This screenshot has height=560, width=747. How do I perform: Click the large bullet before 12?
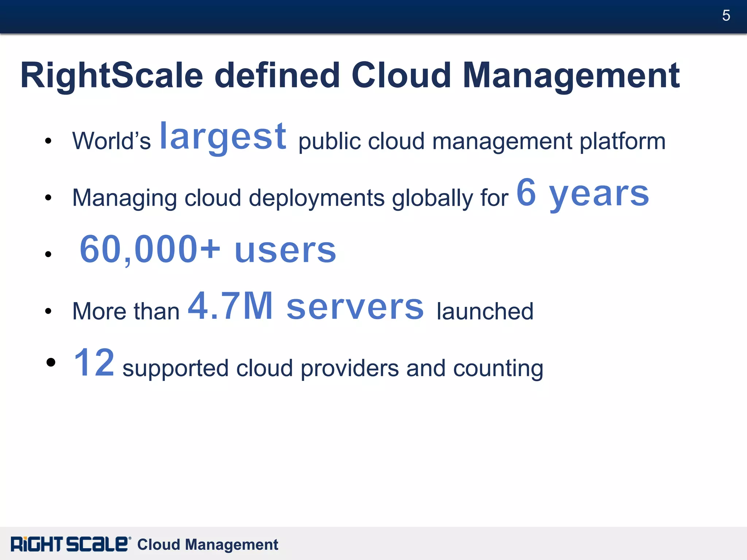pos(51,362)
